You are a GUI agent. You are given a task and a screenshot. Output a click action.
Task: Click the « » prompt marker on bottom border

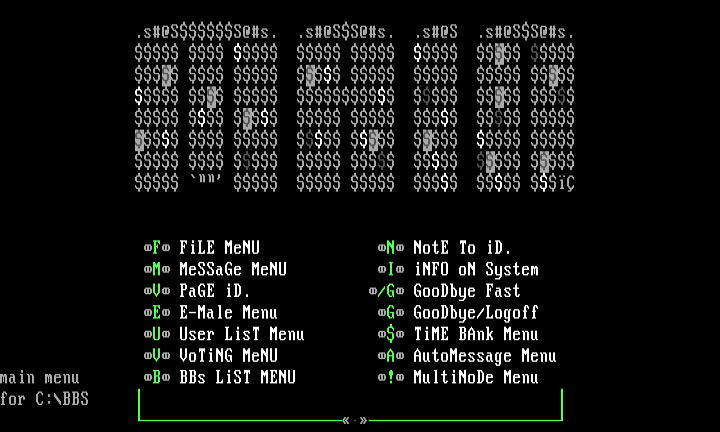point(355,420)
